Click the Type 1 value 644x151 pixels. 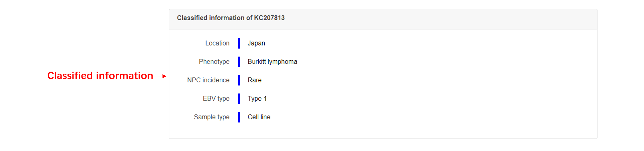coord(257,98)
